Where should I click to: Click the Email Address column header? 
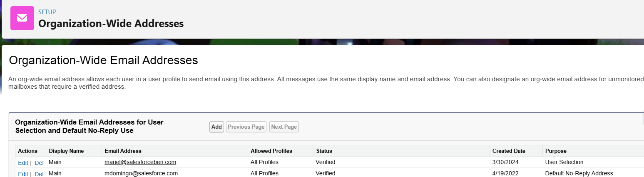(x=123, y=151)
